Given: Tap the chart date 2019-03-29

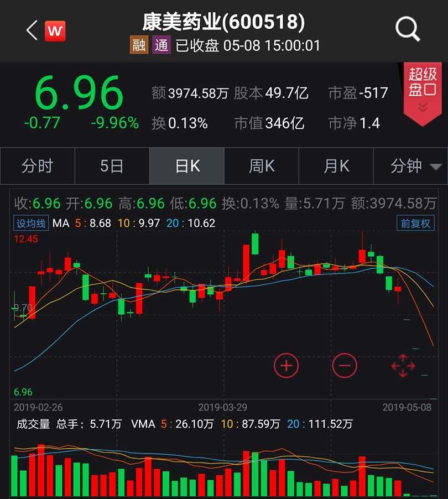Looking at the screenshot, I should tap(223, 407).
